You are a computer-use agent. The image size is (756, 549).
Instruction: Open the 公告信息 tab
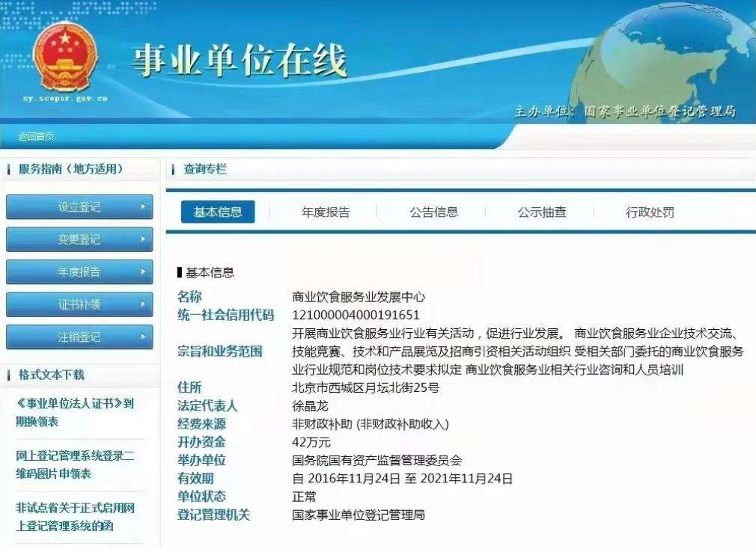[x=433, y=212]
